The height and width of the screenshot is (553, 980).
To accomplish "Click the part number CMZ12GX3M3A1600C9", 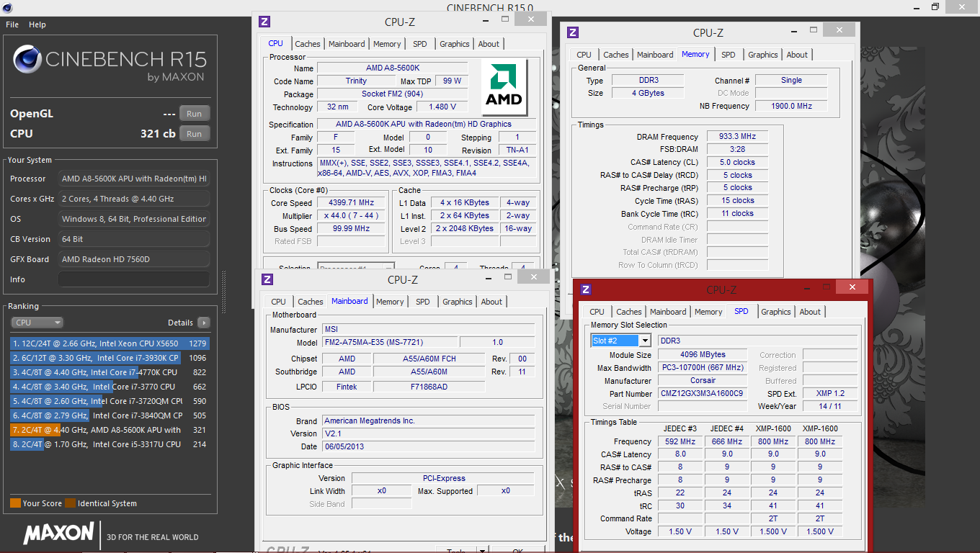I will 702,394.
